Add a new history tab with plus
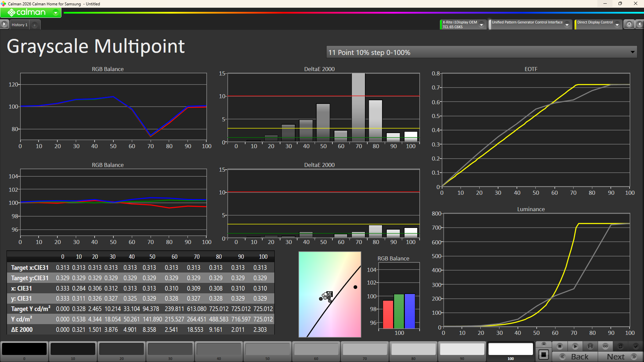This screenshot has width=644, height=362. coord(35,25)
